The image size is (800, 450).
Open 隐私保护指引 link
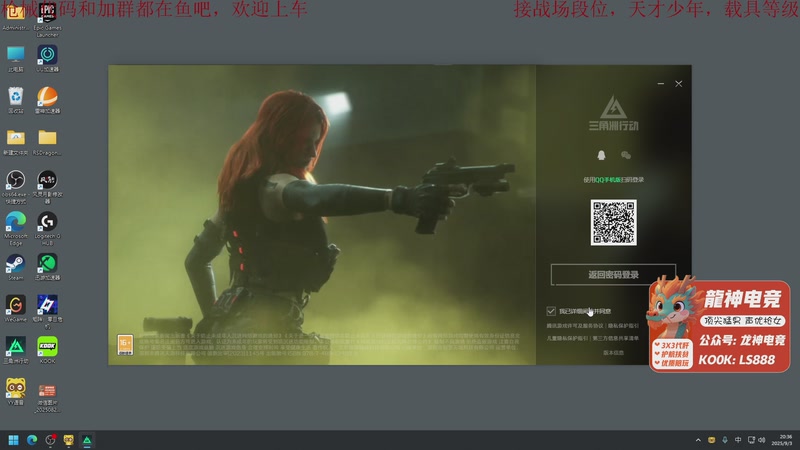tap(623, 326)
